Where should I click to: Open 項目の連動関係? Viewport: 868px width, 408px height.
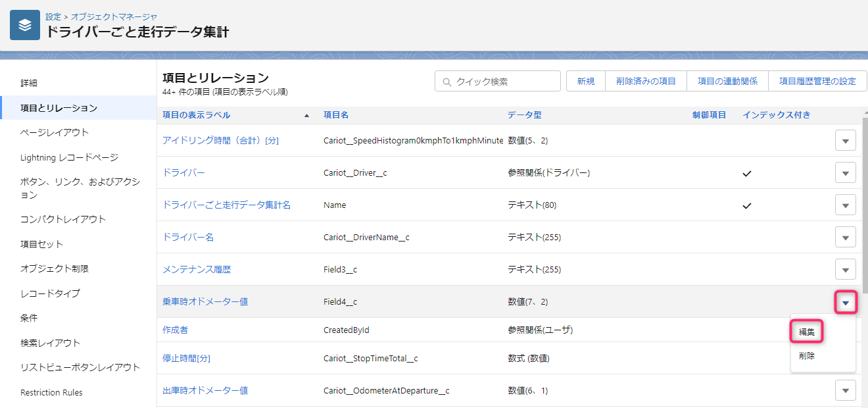[x=728, y=82]
